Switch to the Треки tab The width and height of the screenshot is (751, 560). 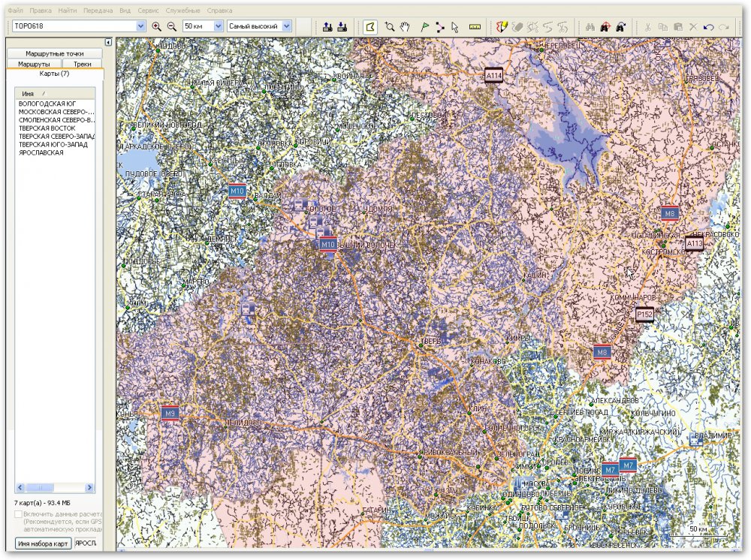(83, 65)
